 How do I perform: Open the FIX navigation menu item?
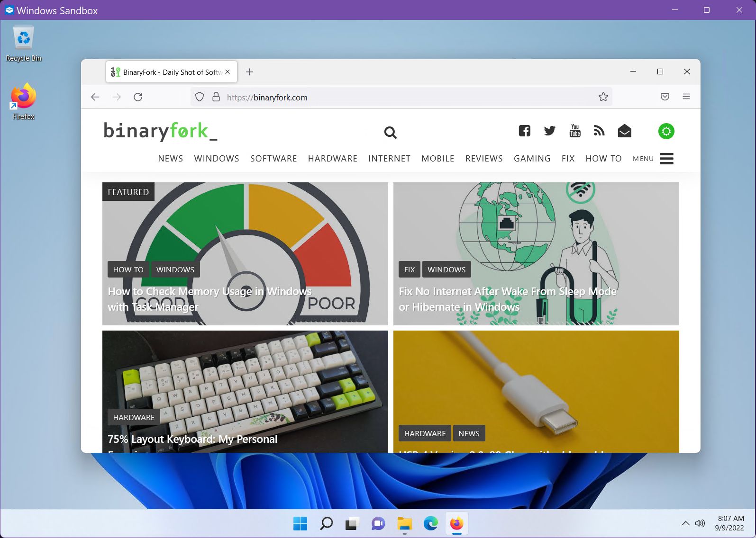click(x=568, y=159)
